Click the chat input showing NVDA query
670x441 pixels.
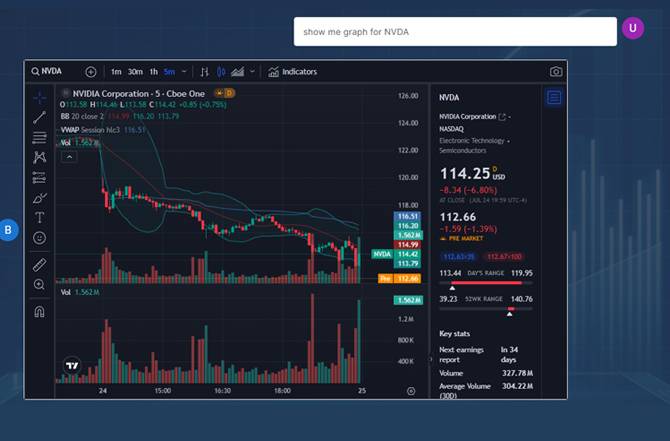(455, 32)
